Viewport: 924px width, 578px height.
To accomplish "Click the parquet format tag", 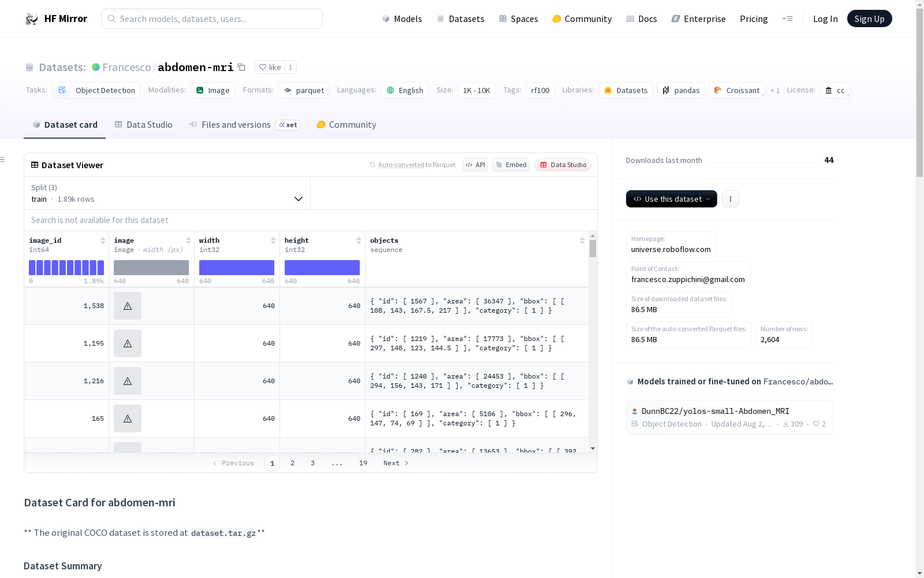I will tap(304, 90).
